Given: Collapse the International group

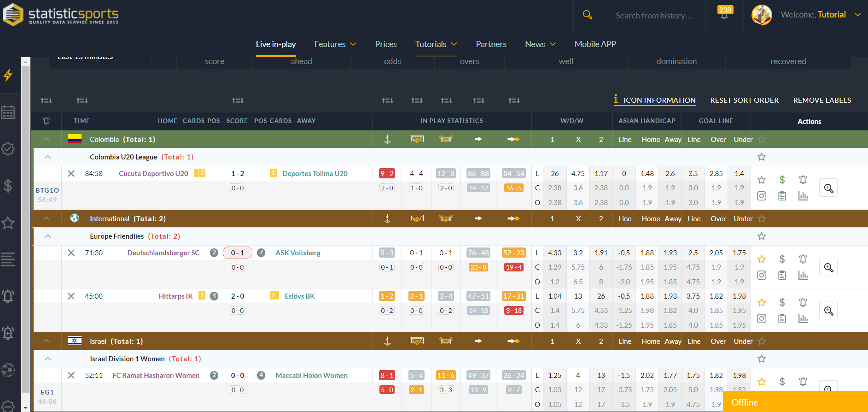Looking at the screenshot, I should pos(46,218).
